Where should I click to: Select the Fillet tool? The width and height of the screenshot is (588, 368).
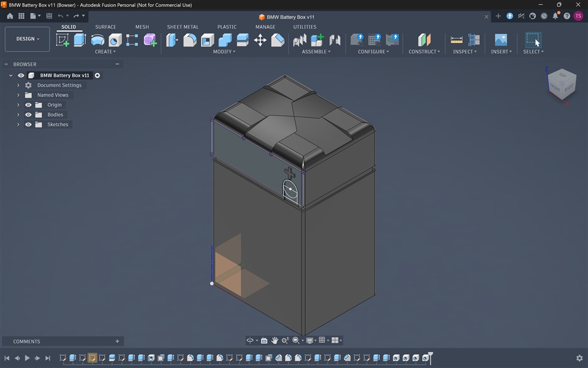pos(190,40)
